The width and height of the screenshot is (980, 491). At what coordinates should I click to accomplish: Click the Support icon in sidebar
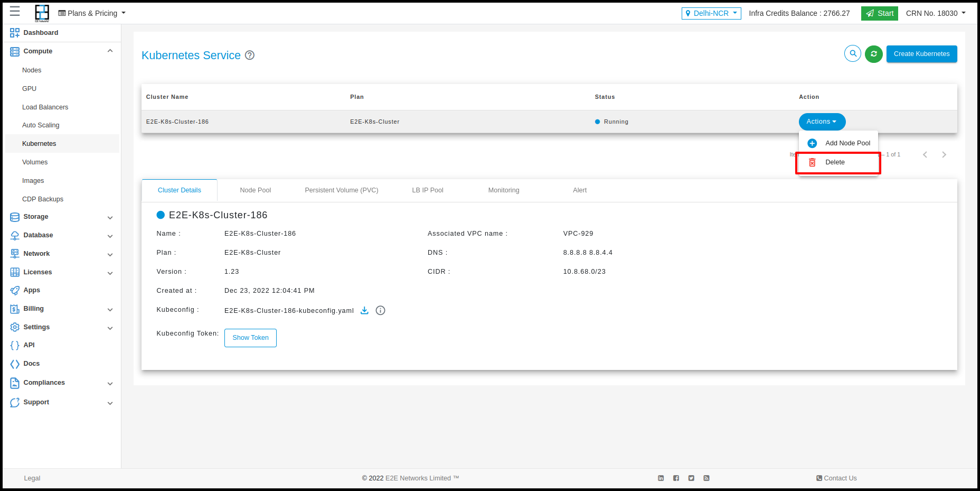click(15, 402)
